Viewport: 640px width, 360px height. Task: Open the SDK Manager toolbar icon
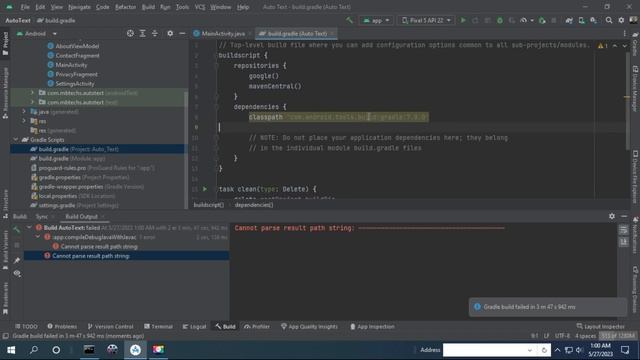[x=593, y=20]
